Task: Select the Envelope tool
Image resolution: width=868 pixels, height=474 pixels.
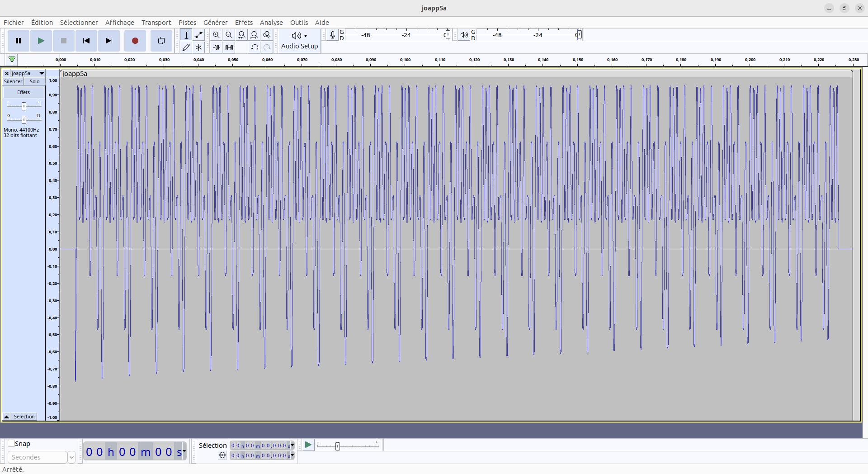Action: 198,35
